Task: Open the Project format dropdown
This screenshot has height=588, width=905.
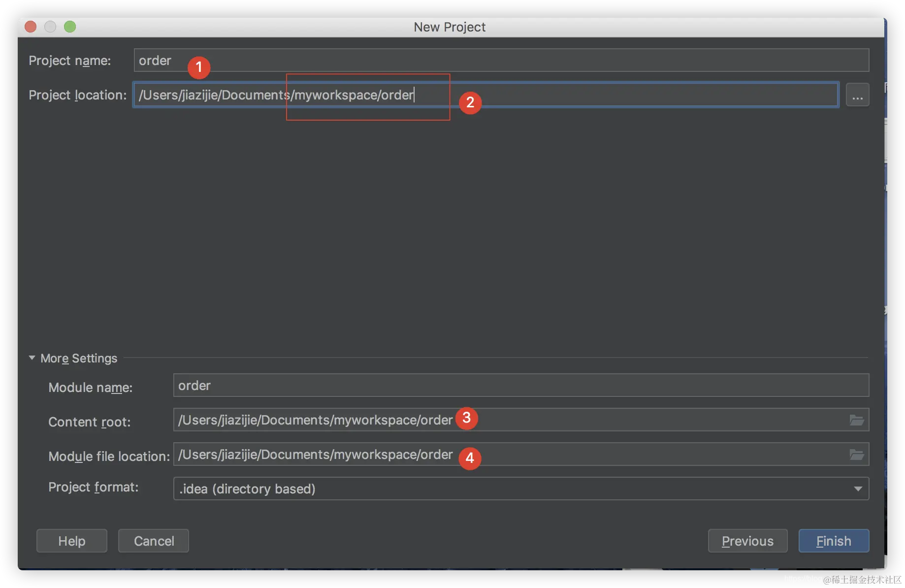Action: 521,489
